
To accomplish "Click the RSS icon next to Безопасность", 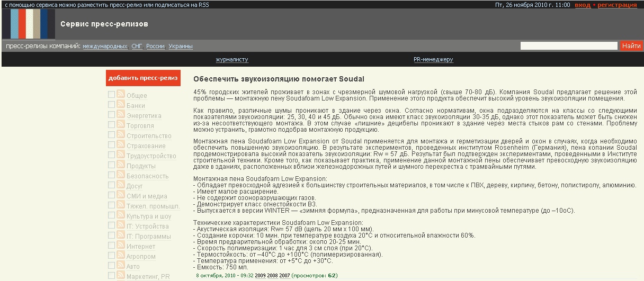I will point(121,175).
